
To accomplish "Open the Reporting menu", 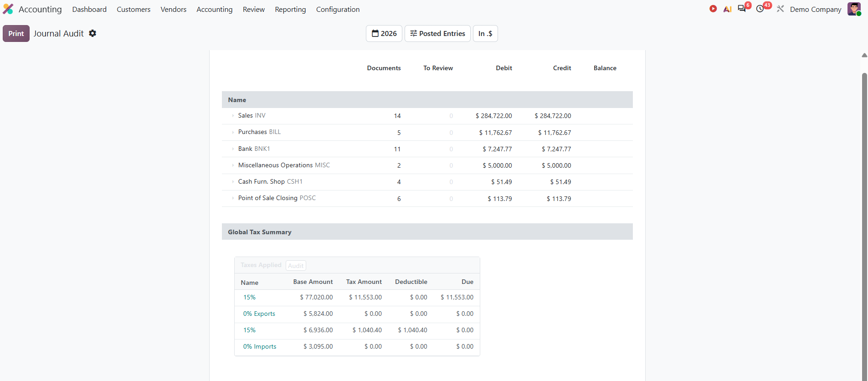I will coord(291,9).
